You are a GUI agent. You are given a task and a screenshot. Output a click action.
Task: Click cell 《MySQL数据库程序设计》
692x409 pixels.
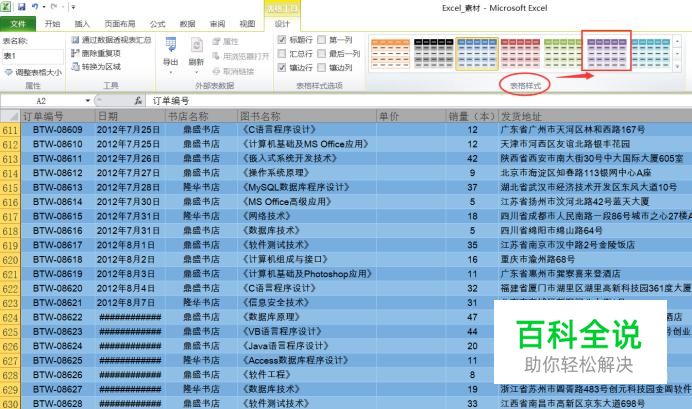[x=307, y=188]
